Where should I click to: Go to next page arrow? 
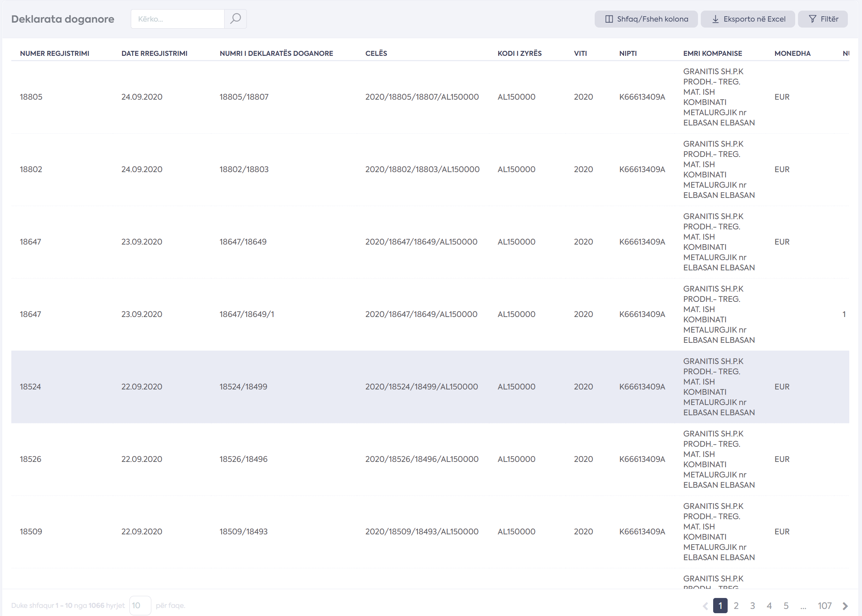(845, 606)
